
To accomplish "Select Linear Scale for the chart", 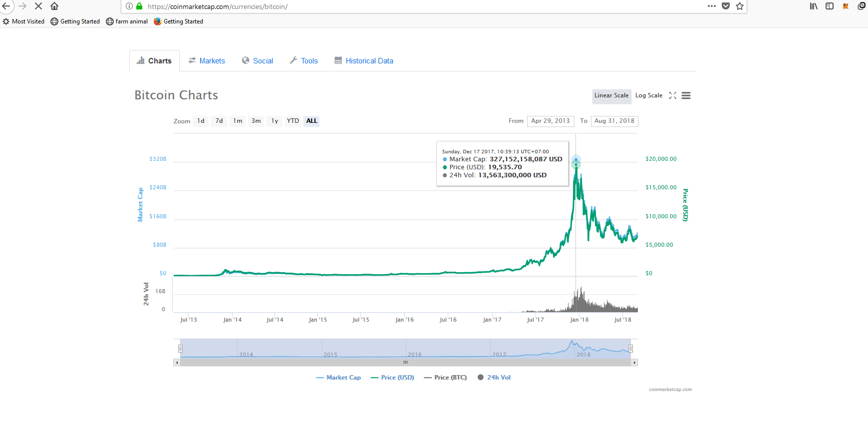I will [611, 96].
